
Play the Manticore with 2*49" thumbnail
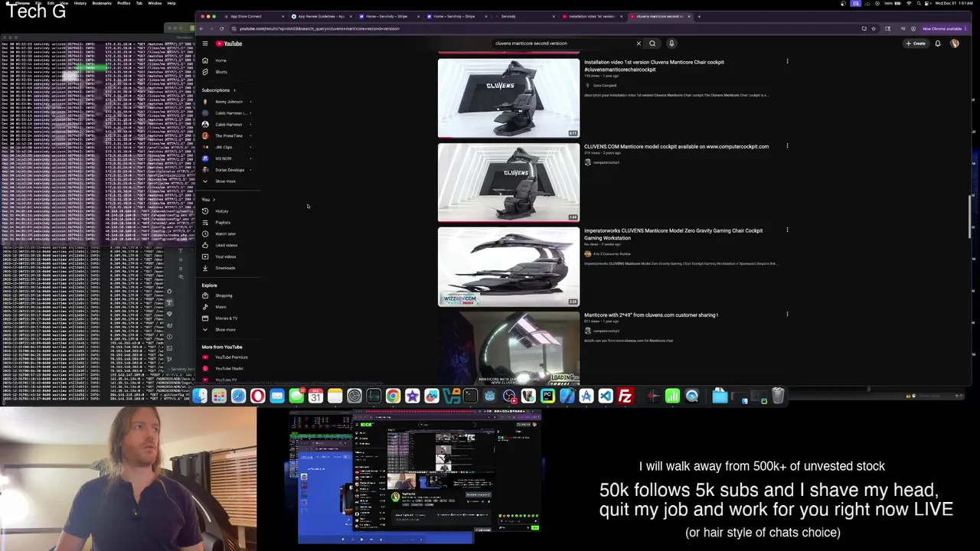(508, 347)
